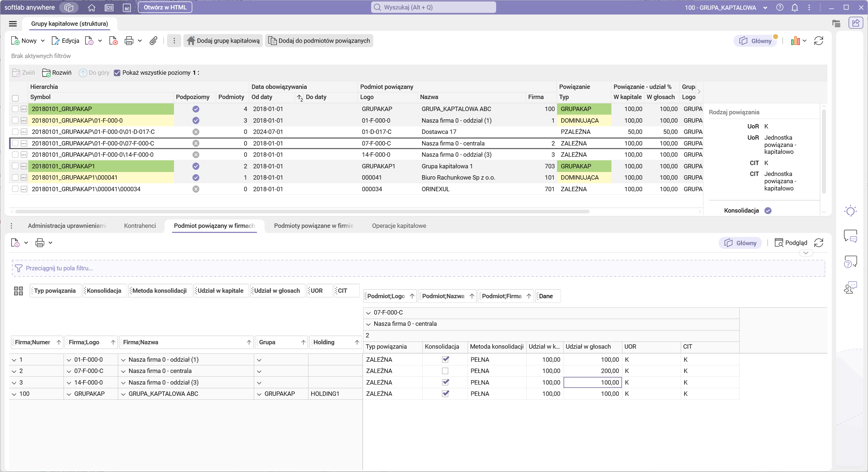868x472 pixels.
Task: Click the home icon in title bar
Action: (x=92, y=7)
